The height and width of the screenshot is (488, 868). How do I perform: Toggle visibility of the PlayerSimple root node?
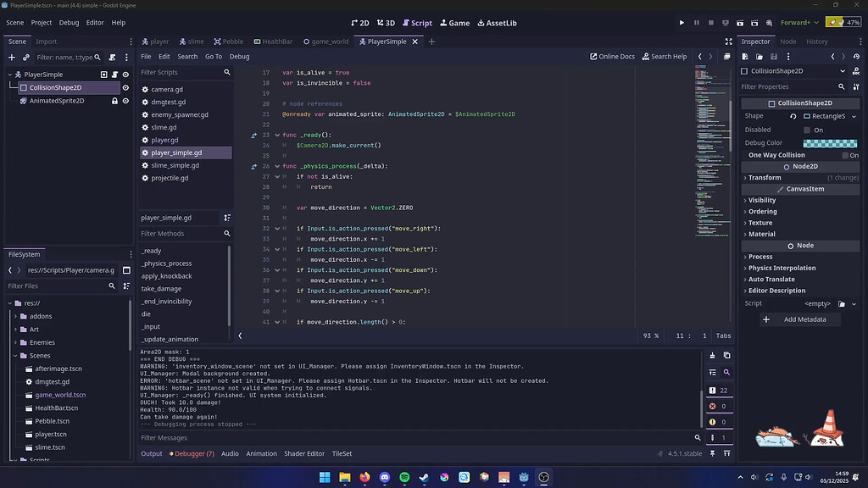click(x=125, y=75)
